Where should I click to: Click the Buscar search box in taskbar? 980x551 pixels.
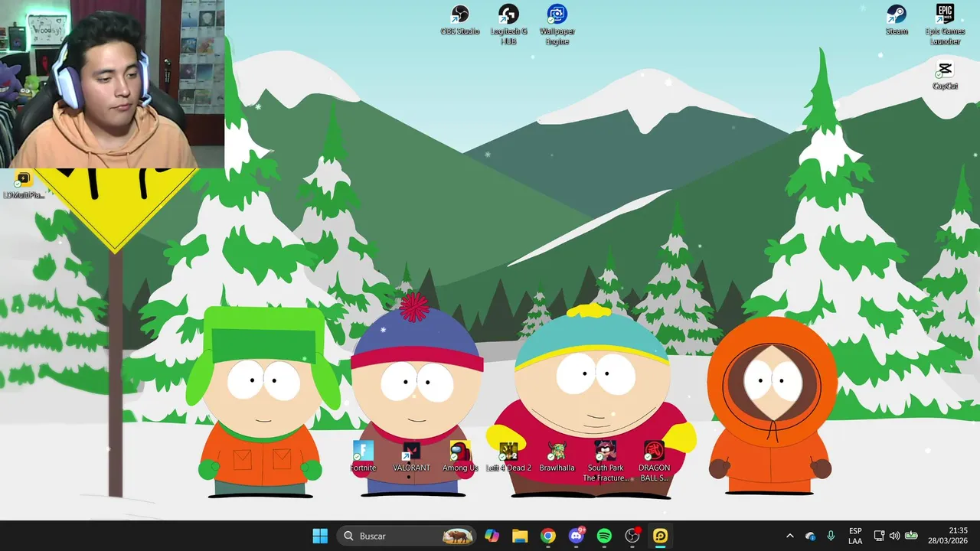coord(407,536)
